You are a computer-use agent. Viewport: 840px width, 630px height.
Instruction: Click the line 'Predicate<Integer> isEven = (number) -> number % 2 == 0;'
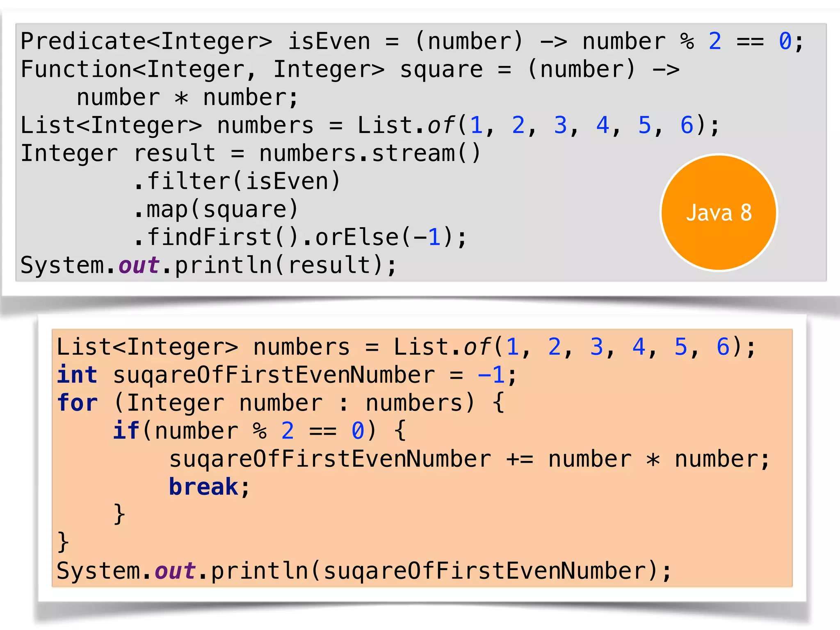pyautogui.click(x=412, y=41)
